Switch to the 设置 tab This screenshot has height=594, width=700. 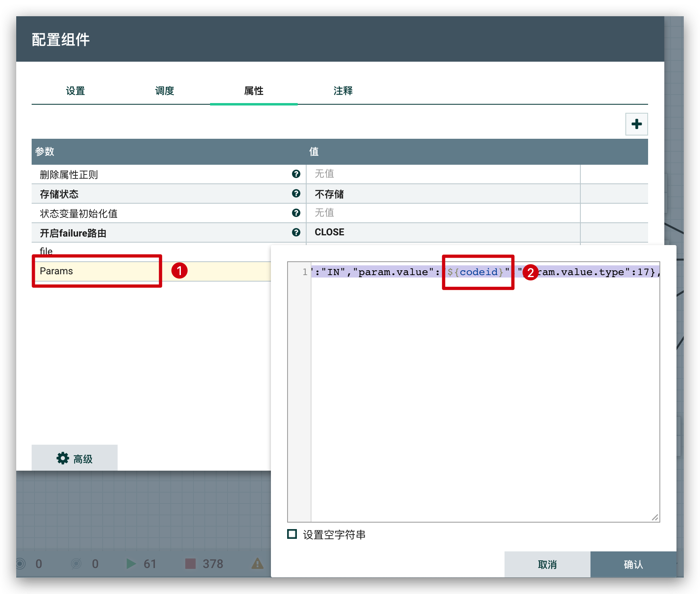[75, 91]
